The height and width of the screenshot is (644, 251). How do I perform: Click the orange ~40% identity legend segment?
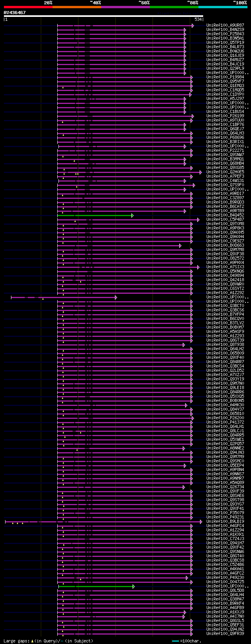point(76,7)
